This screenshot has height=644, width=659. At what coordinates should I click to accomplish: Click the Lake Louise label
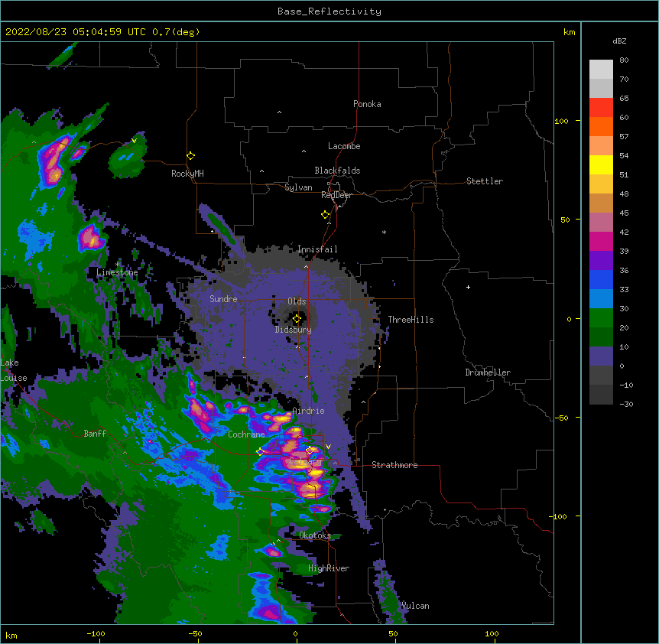[x=14, y=370]
